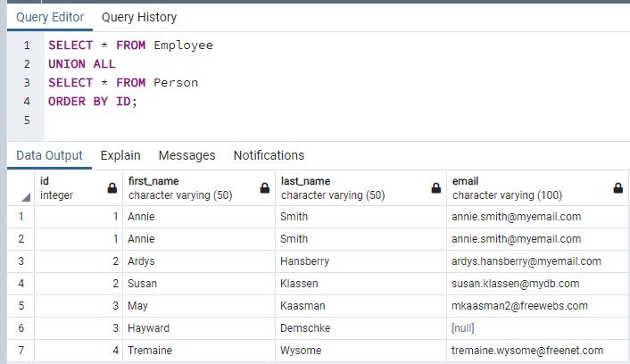The image size is (630, 364).
Task: Open the Messages tab
Action: 187,155
